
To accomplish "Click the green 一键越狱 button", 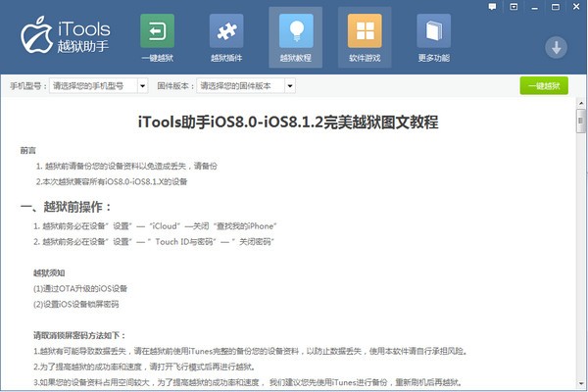I will pyautogui.click(x=544, y=86).
